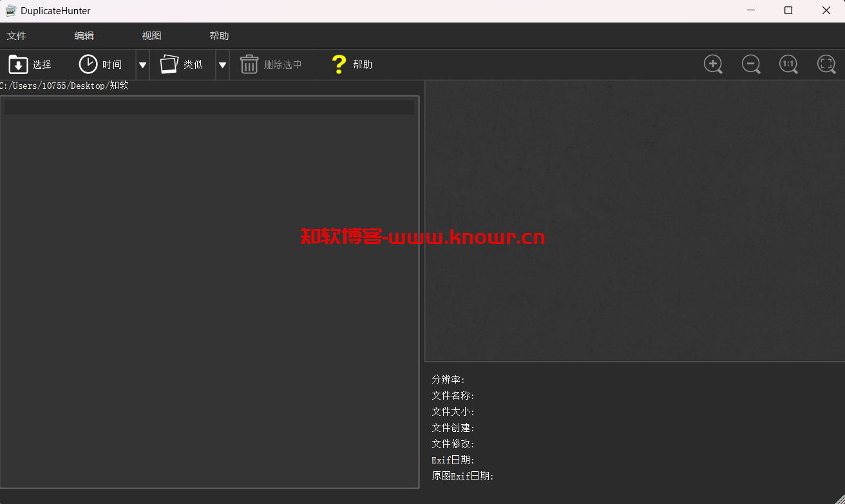The height and width of the screenshot is (504, 845).
Task: Zoom out with the magnifier minus icon
Action: pos(751,64)
